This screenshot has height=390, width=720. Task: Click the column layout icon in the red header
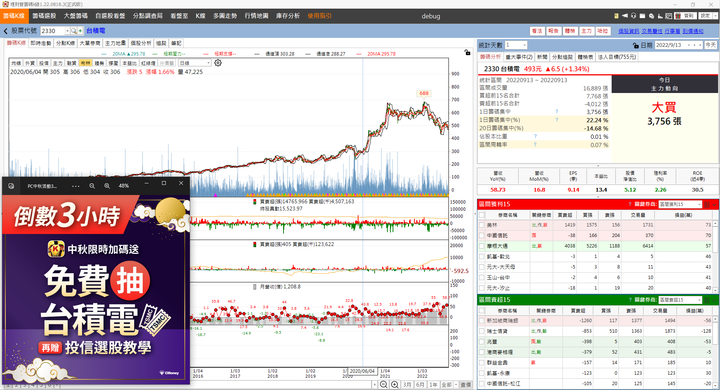click(x=707, y=204)
